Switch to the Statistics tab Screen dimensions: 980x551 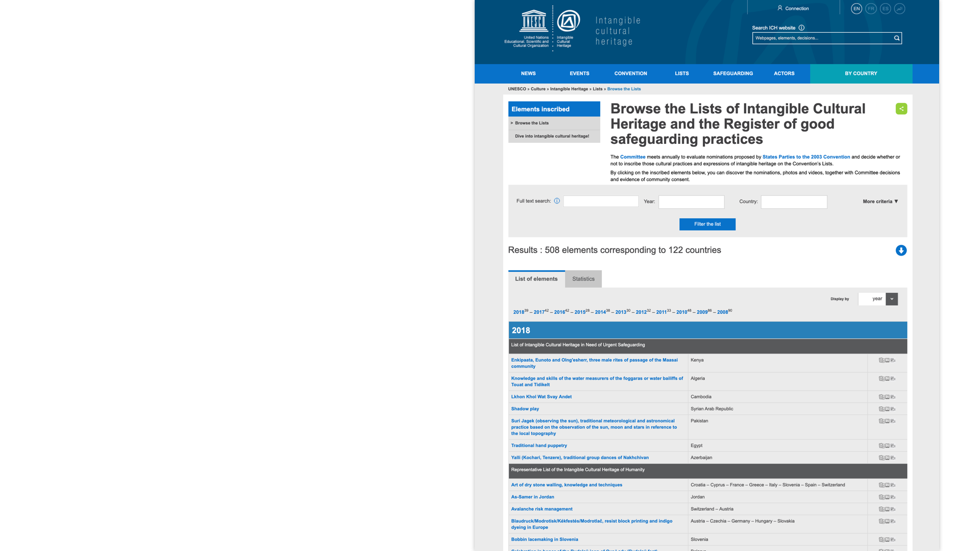(x=583, y=279)
